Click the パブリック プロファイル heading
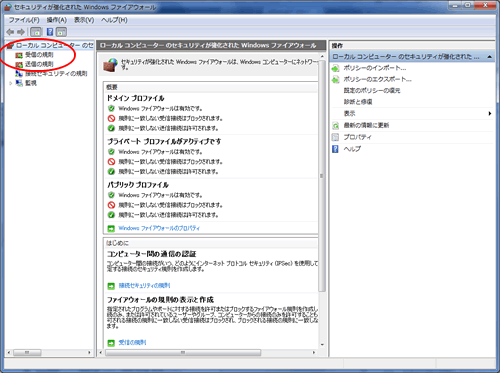The image size is (500, 373). [138, 185]
